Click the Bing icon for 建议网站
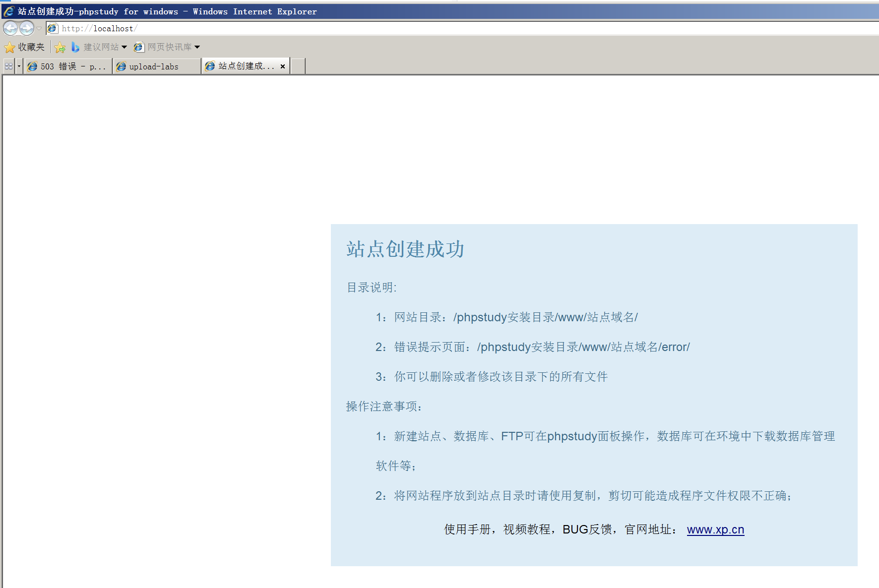879x588 pixels. [x=75, y=47]
